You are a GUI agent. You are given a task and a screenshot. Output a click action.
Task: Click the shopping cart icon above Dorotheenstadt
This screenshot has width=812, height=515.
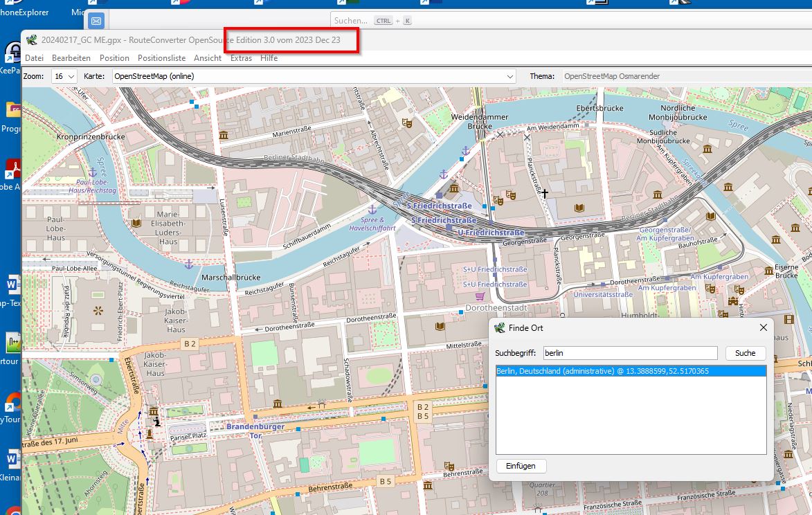pos(480,296)
